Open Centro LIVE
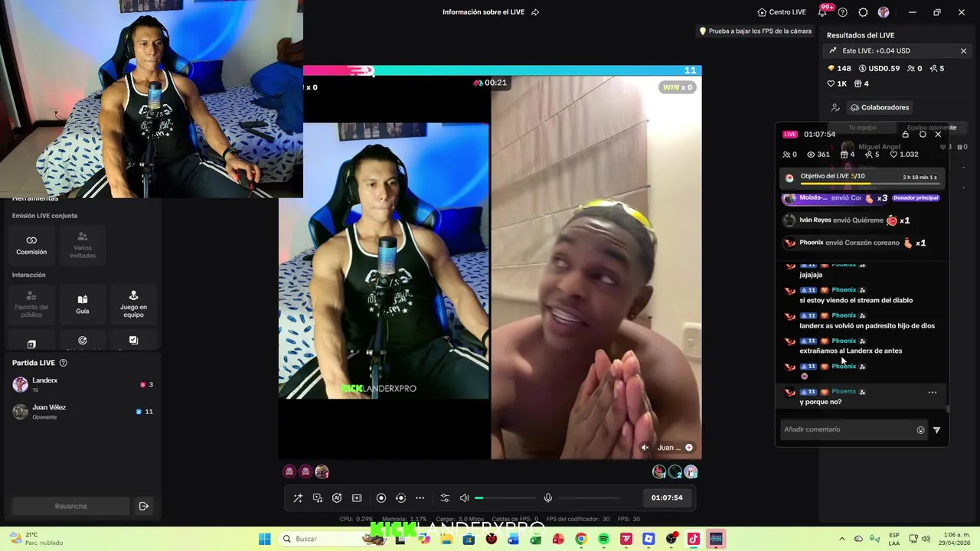980x551 pixels. coord(782,12)
